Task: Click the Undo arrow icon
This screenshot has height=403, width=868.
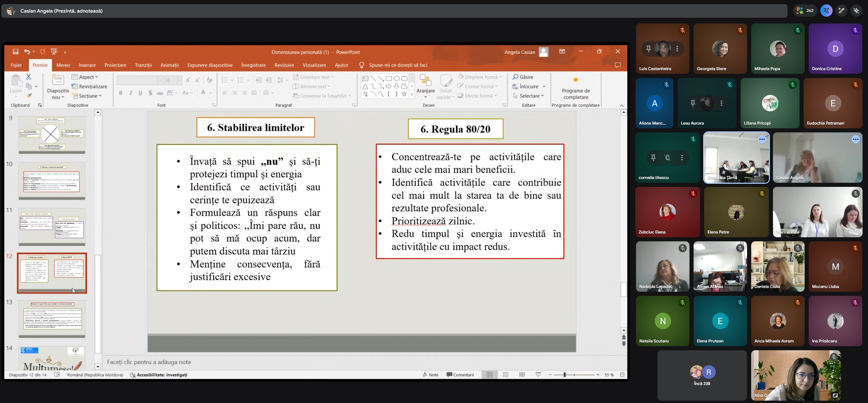Action: click(27, 52)
